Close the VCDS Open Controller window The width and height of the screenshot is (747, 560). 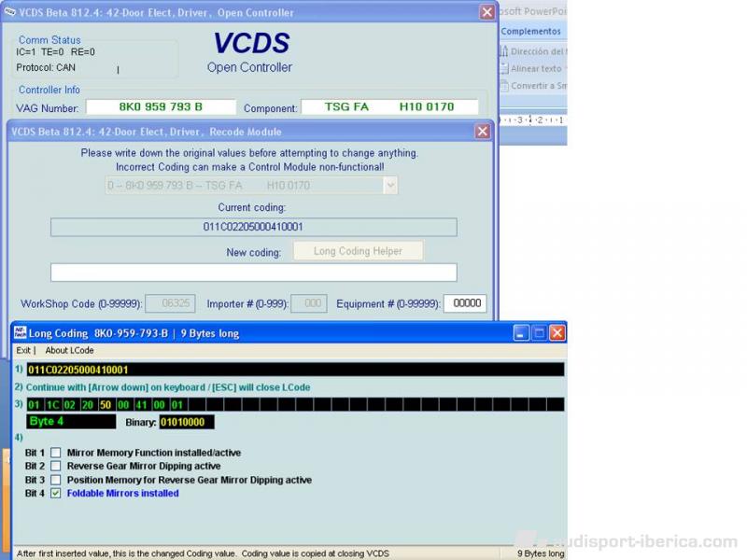[486, 12]
